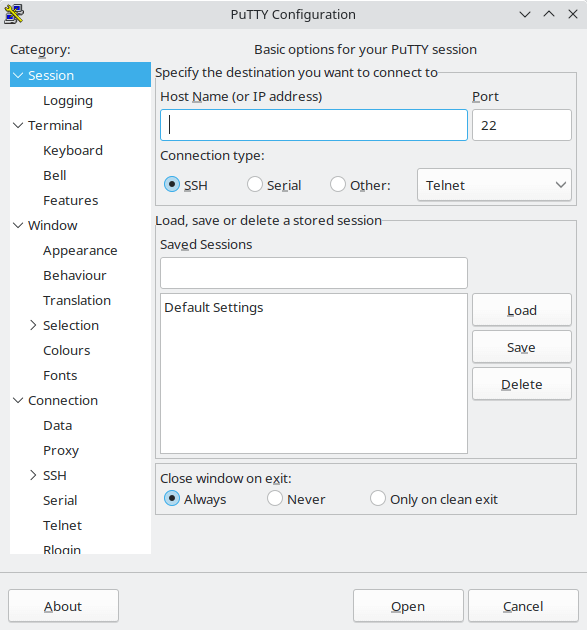The height and width of the screenshot is (630, 587).
Task: Click the PuTTY icon in the title bar
Action: pyautogui.click(x=14, y=14)
